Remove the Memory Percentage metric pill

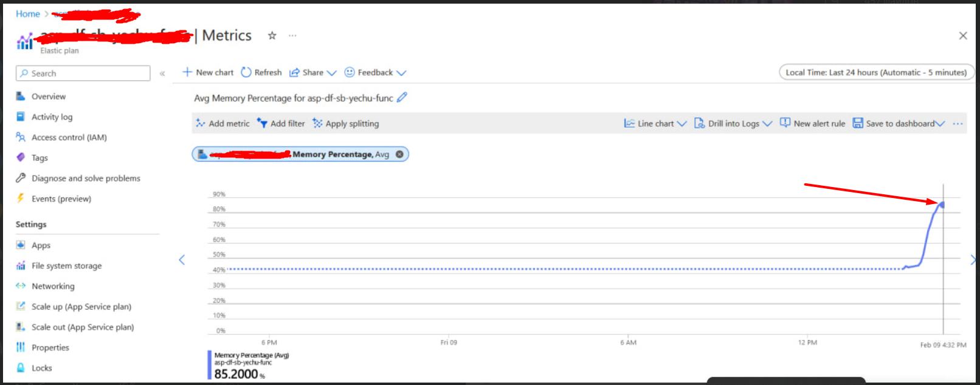point(399,154)
